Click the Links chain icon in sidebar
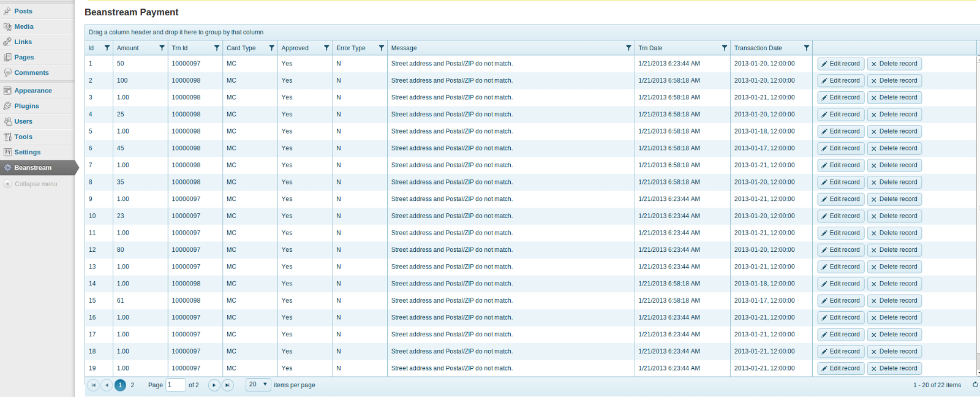 click(7, 42)
